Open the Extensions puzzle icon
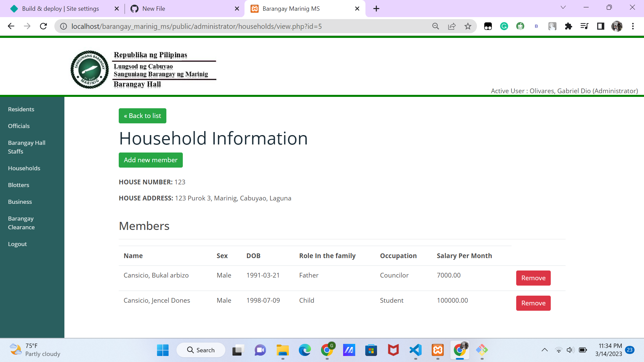The width and height of the screenshot is (644, 362). click(569, 26)
